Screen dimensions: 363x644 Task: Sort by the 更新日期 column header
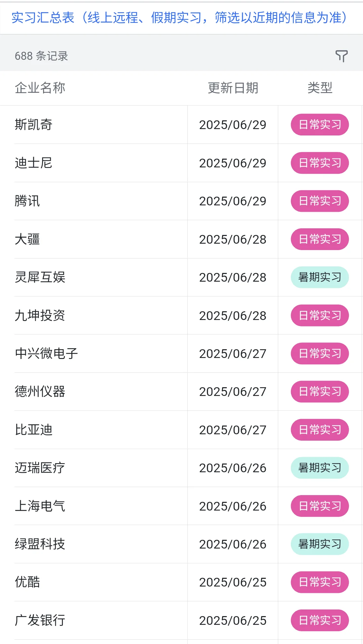233,88
